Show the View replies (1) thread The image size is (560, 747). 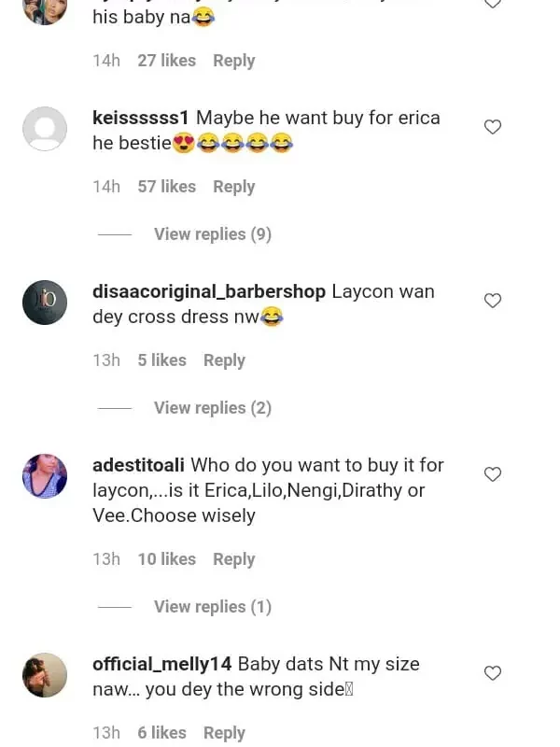[212, 607]
